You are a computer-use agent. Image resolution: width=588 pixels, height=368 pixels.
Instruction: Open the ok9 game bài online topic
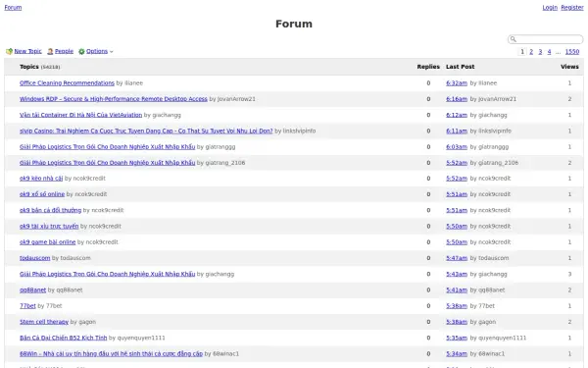coord(48,242)
